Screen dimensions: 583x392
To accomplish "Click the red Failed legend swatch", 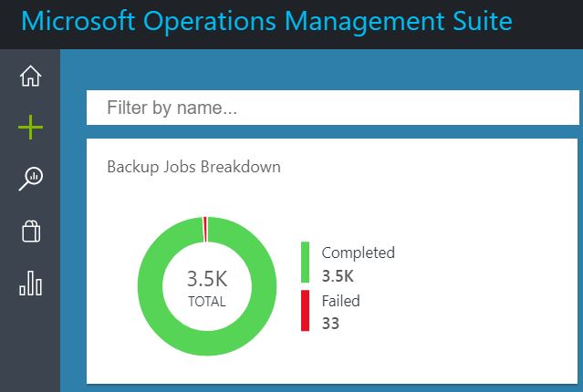I will 306,311.
